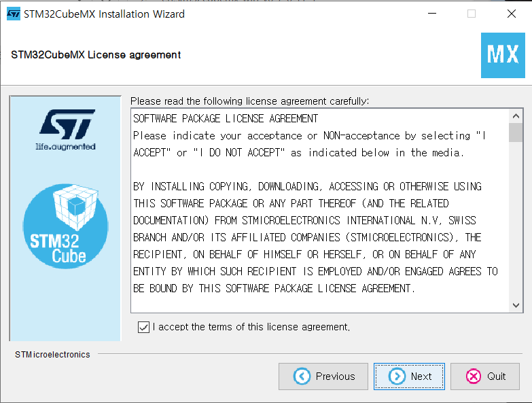Click the 'I accept the terms' label

click(251, 327)
